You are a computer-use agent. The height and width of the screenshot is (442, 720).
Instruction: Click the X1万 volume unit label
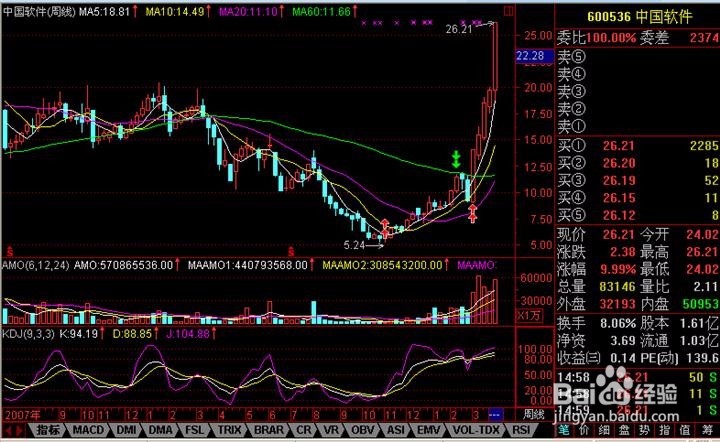coord(529,316)
